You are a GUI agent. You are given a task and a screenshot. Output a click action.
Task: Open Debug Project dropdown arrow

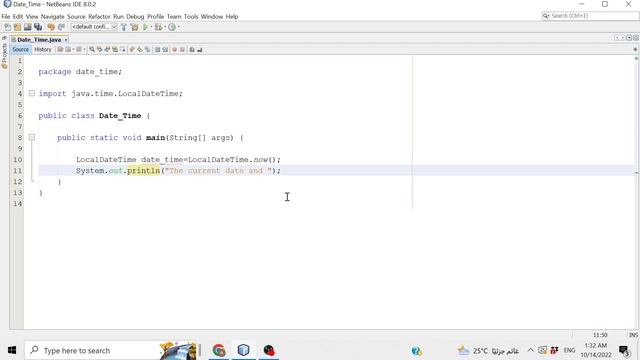[164, 27]
